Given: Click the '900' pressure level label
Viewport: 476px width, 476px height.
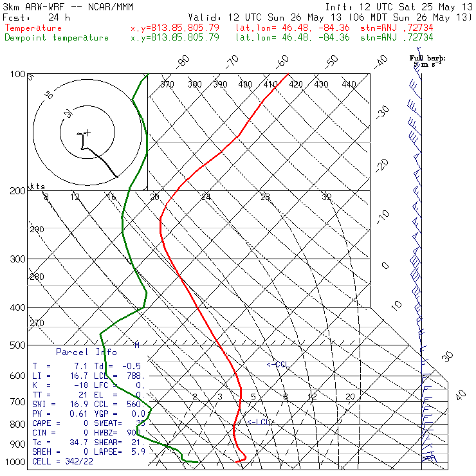Looking at the screenshot, I should tap(17, 444).
